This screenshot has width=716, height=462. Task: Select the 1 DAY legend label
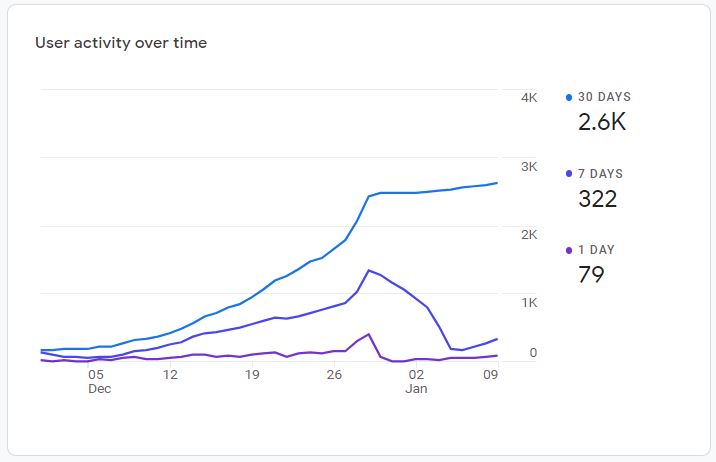tap(597, 250)
